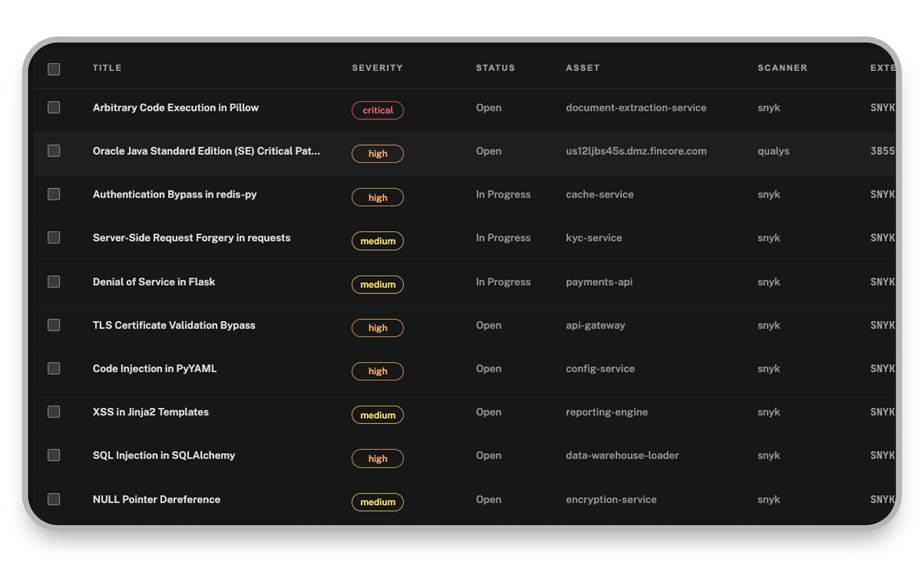Select the XSS in Jinja2 Templates checkbox
Viewport: 924px width, 568px height.
(54, 412)
